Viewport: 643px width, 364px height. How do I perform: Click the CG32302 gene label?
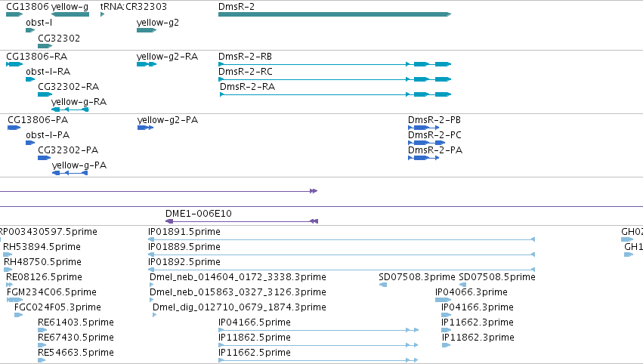click(59, 38)
